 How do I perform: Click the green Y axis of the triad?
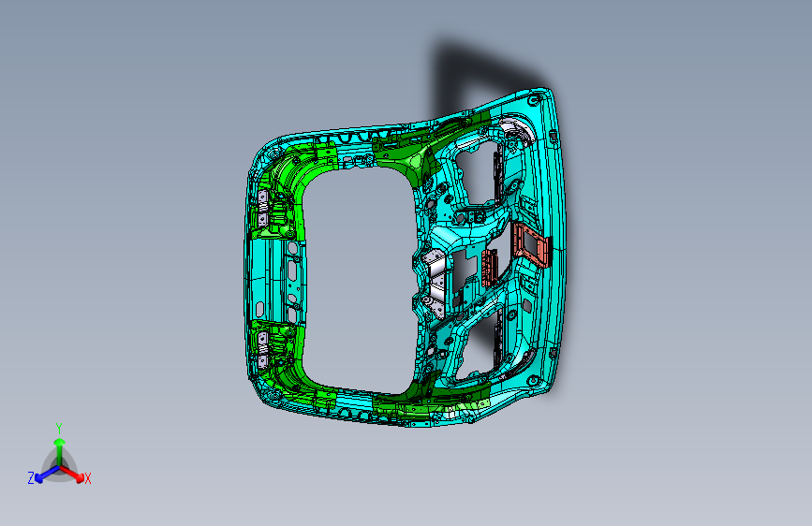pyautogui.click(x=60, y=451)
